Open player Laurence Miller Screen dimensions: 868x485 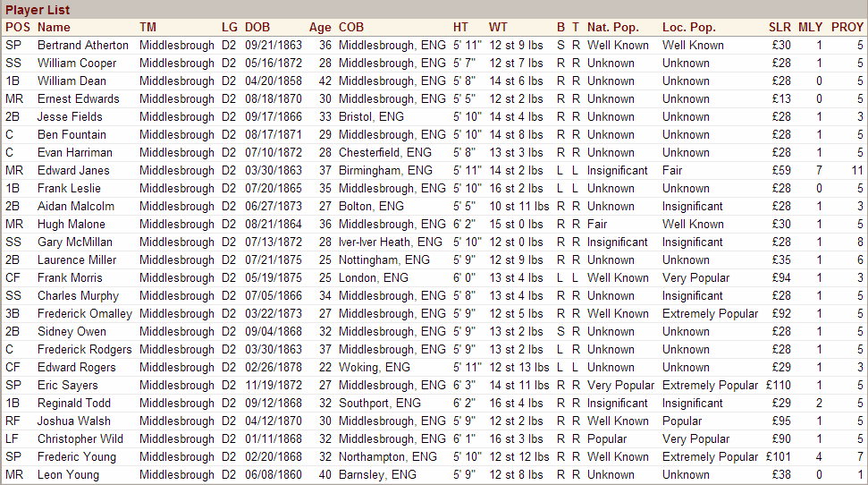76,260
